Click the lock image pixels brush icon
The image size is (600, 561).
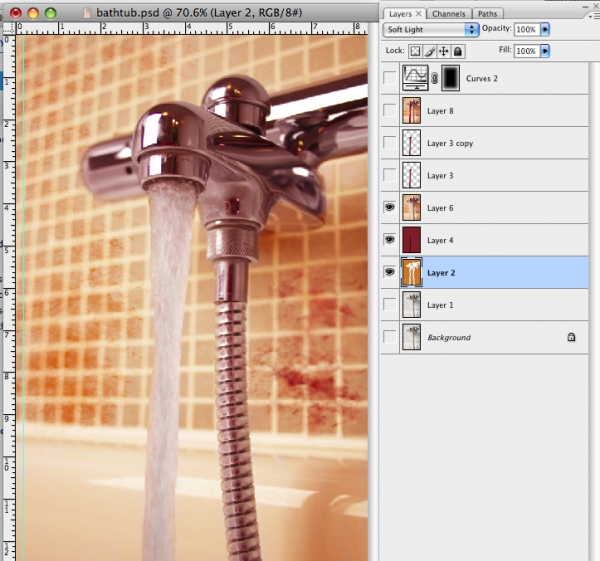click(429, 51)
